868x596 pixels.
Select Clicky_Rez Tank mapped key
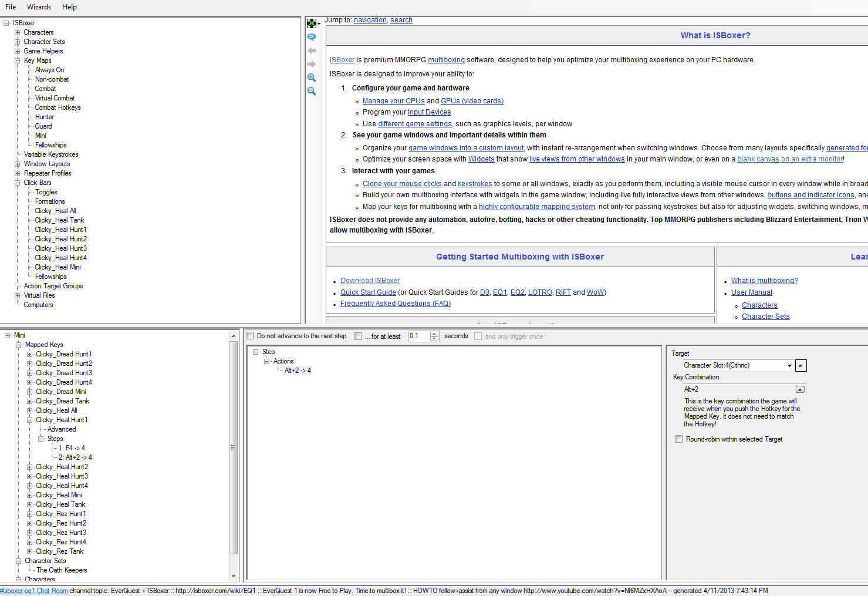click(x=60, y=551)
